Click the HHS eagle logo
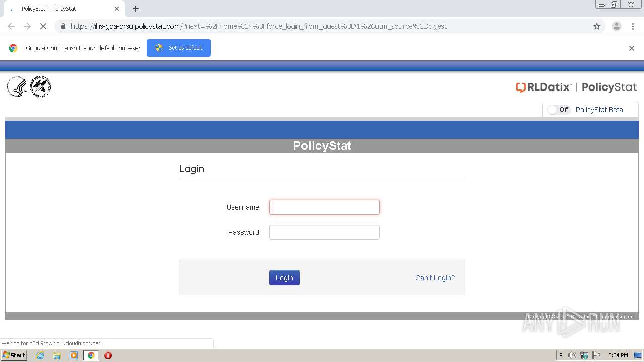Viewport: 644px width, 362px height. 17,87
